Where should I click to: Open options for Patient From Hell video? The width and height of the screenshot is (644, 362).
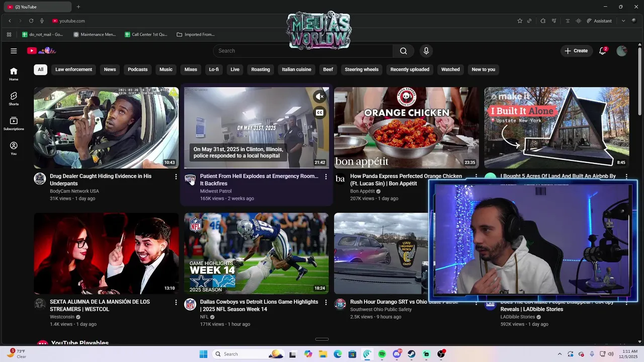(x=326, y=177)
